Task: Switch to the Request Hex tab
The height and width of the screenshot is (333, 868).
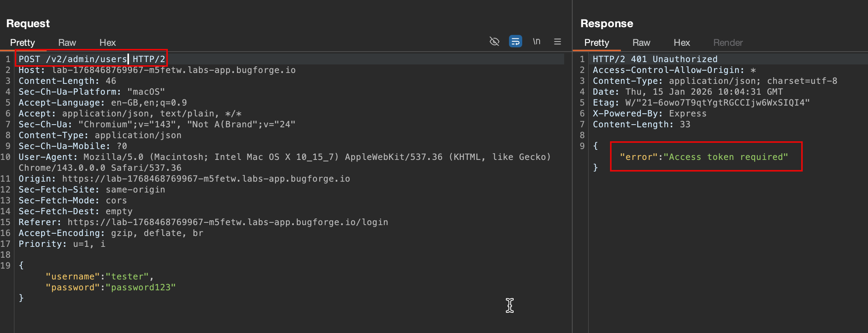Action: [x=107, y=43]
